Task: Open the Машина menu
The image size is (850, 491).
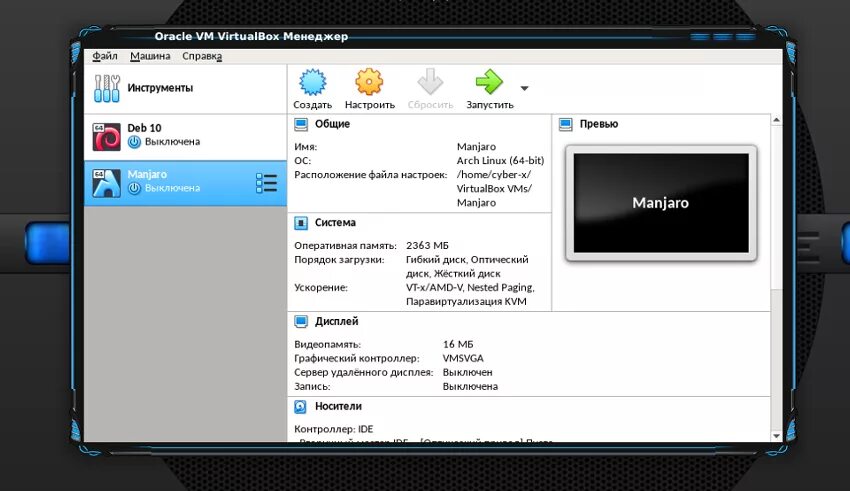Action: coord(150,56)
